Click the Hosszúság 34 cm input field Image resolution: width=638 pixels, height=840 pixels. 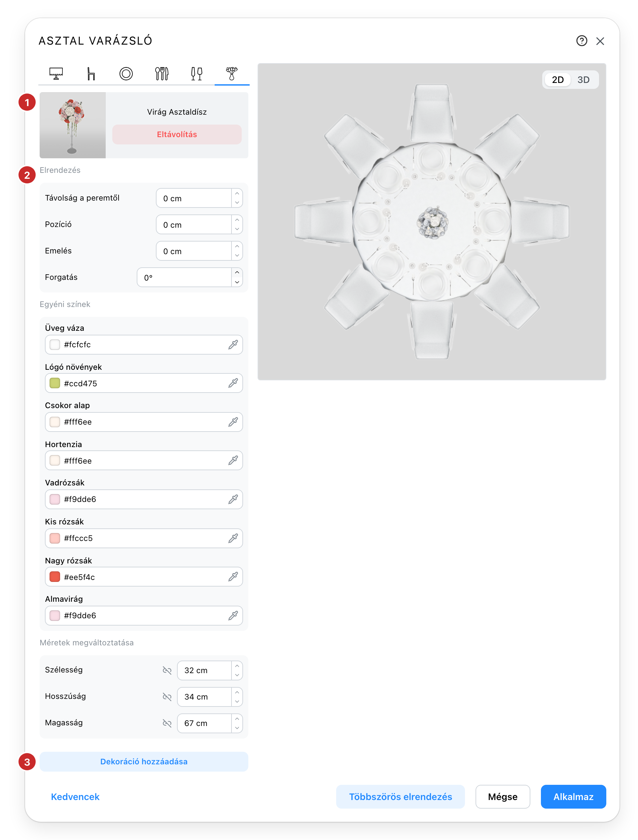(204, 697)
